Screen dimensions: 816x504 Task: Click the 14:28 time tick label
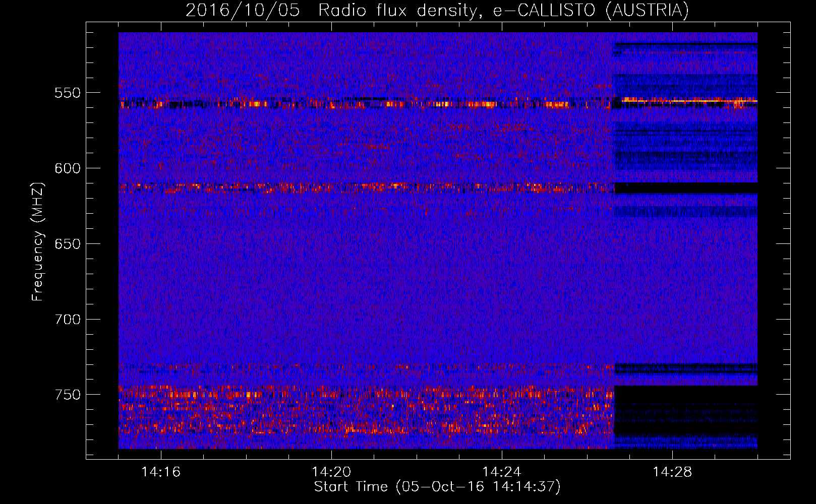(x=672, y=472)
